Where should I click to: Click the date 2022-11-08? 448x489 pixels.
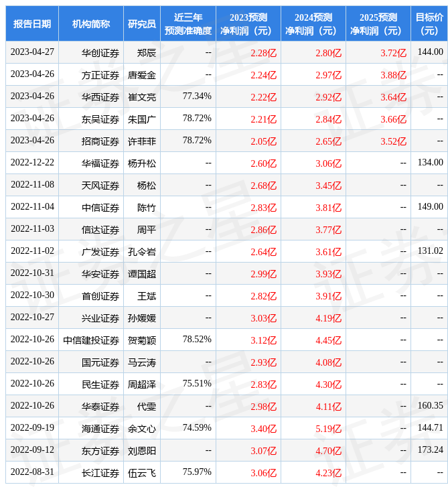tap(32, 185)
